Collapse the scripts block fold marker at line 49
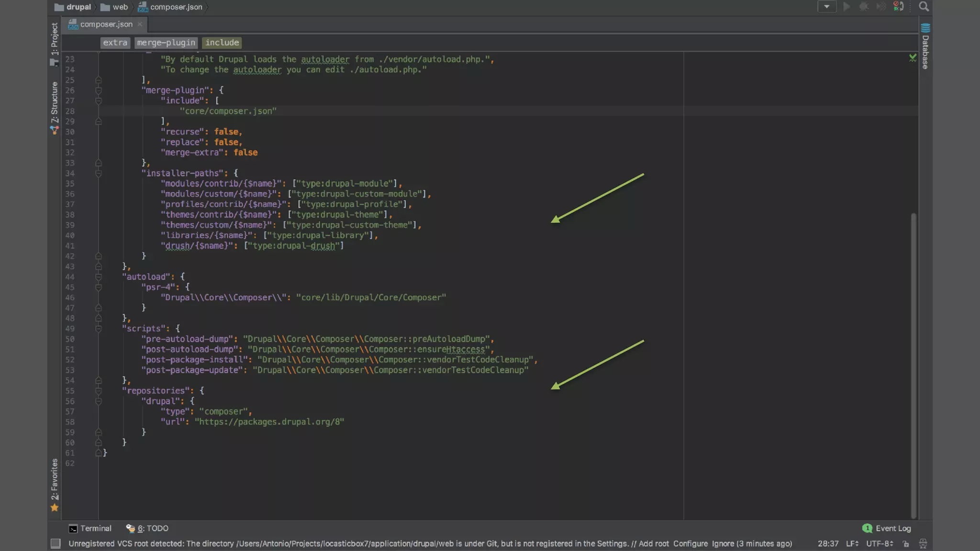Viewport: 980px width, 551px height. tap(99, 329)
